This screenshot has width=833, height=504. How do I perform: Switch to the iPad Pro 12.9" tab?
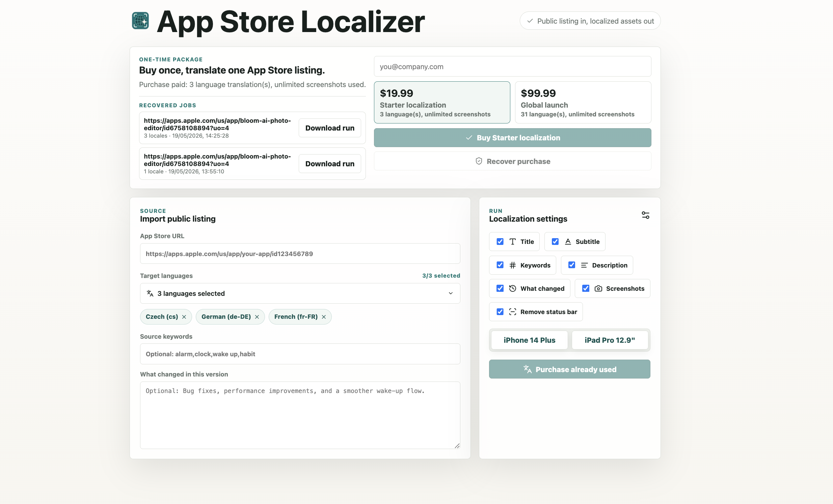click(610, 340)
